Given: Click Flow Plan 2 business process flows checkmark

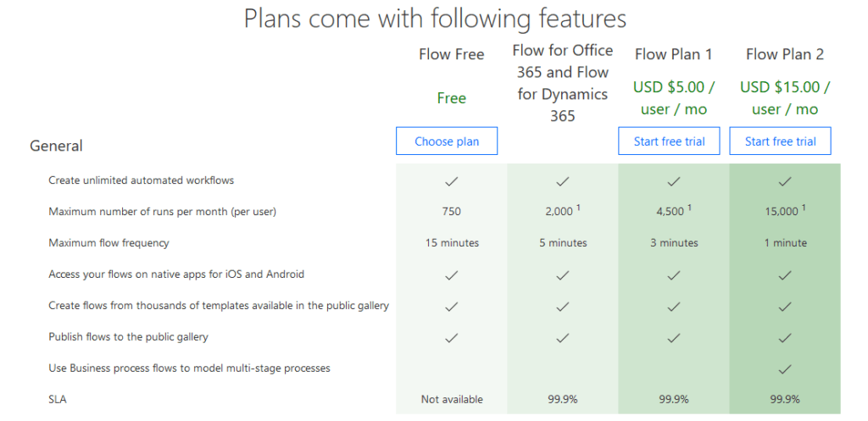Looking at the screenshot, I should tap(785, 368).
